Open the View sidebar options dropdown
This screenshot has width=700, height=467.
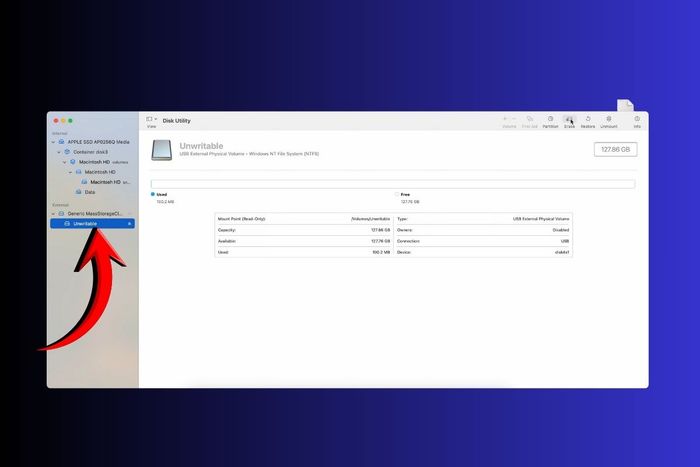(151, 119)
